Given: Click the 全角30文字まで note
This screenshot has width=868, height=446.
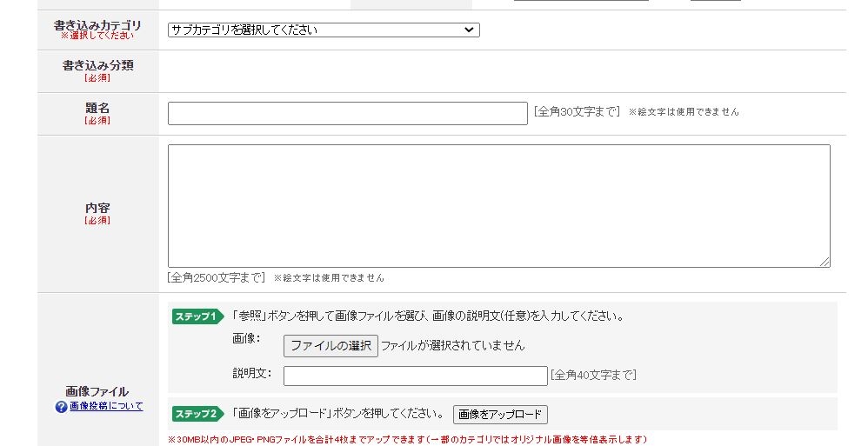Looking at the screenshot, I should 577,112.
